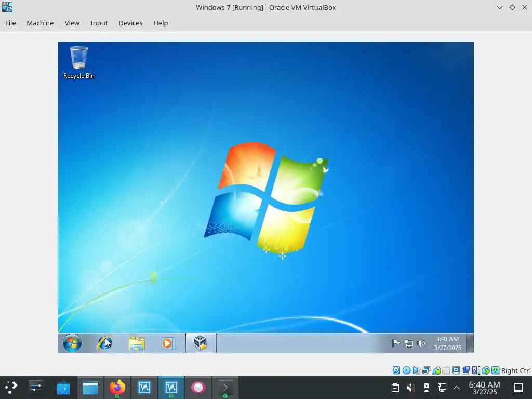
Task: Open the host clipboard tray icon
Action: [395, 388]
